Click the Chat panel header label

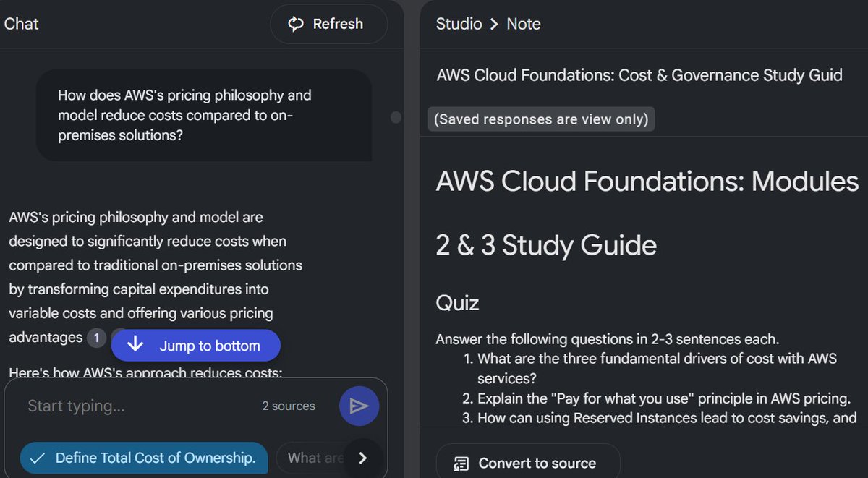(x=21, y=24)
